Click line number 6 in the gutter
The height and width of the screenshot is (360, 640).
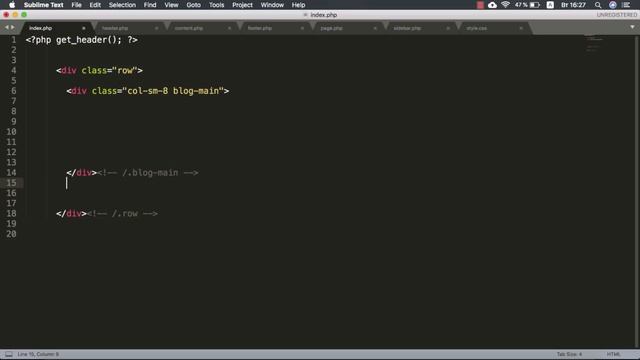point(14,91)
